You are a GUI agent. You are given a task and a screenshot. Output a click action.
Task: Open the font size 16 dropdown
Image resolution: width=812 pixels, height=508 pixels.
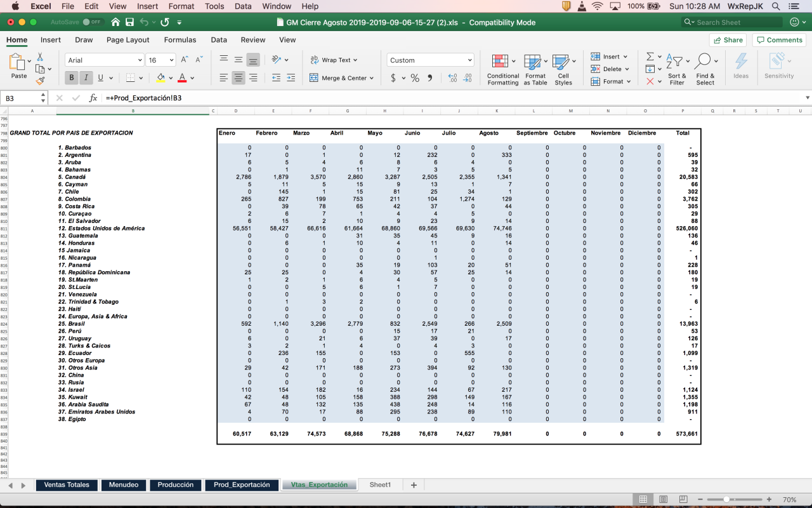(172, 60)
